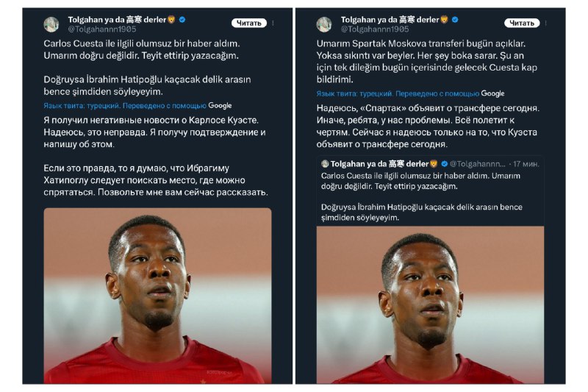Click the verified badge in the right tweet
588x392 pixels.
click(x=455, y=20)
